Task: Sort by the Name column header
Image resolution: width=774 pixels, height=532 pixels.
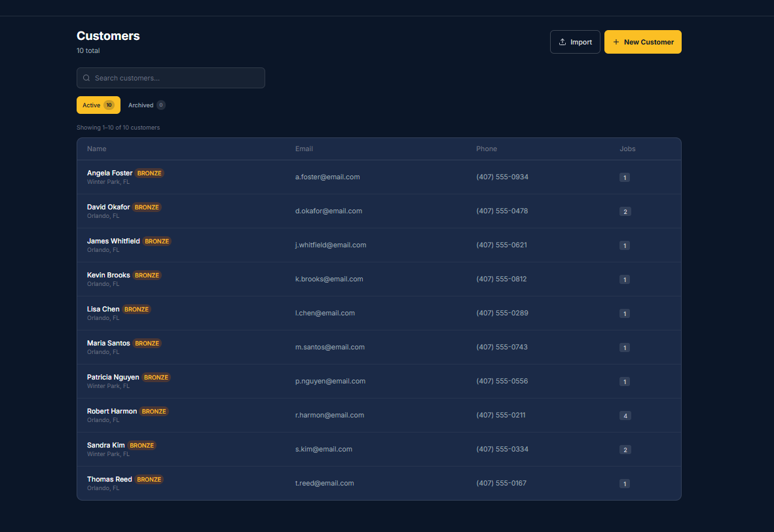Action: coord(97,149)
